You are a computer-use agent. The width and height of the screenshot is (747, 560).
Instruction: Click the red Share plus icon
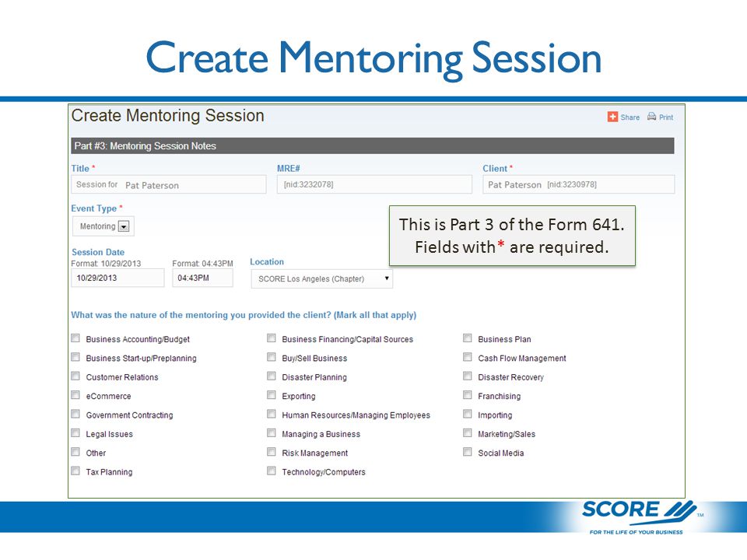(612, 117)
